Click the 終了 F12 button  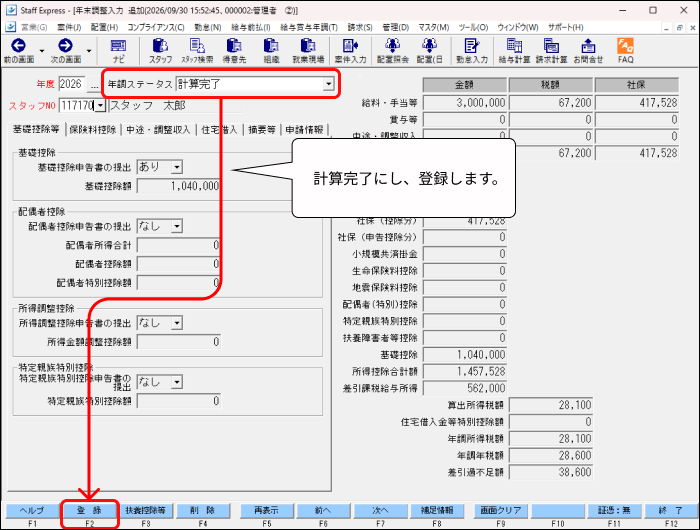pyautogui.click(x=671, y=510)
